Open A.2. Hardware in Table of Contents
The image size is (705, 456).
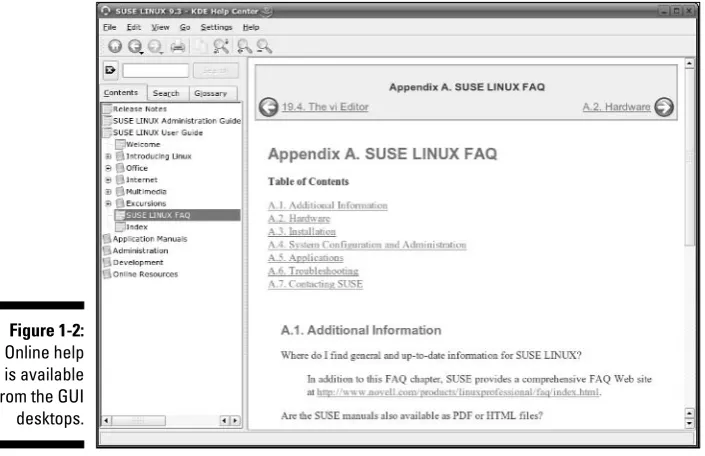tap(299, 219)
